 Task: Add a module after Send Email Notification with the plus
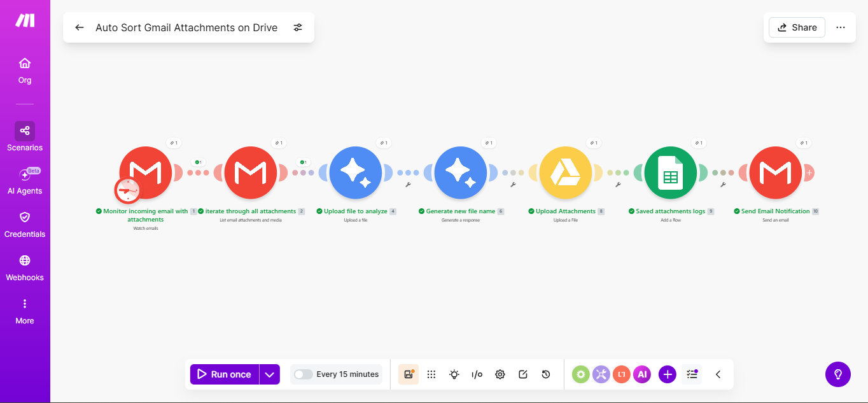(809, 173)
